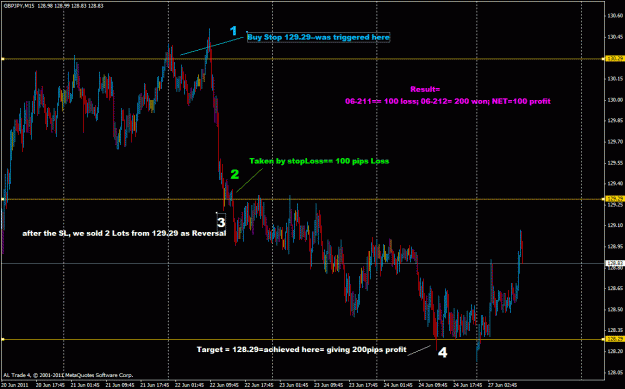Click the '20 Jun 2011' time axis label
The width and height of the screenshot is (625, 389).
[x=14, y=385]
